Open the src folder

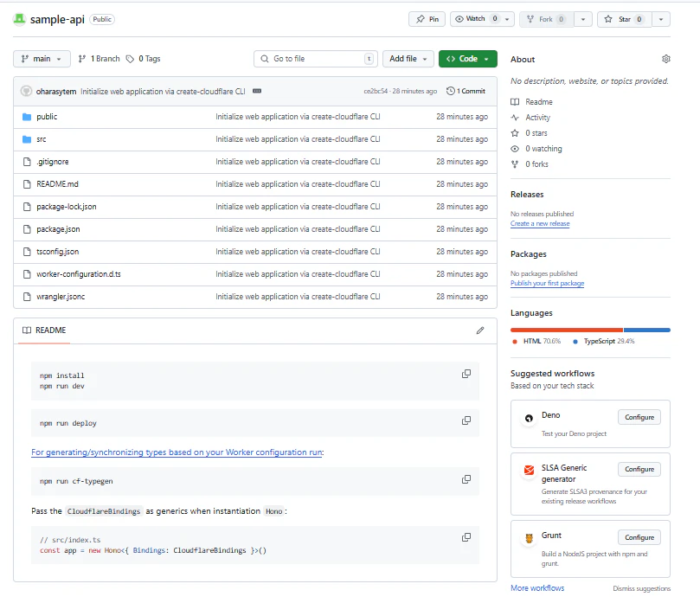tap(41, 139)
